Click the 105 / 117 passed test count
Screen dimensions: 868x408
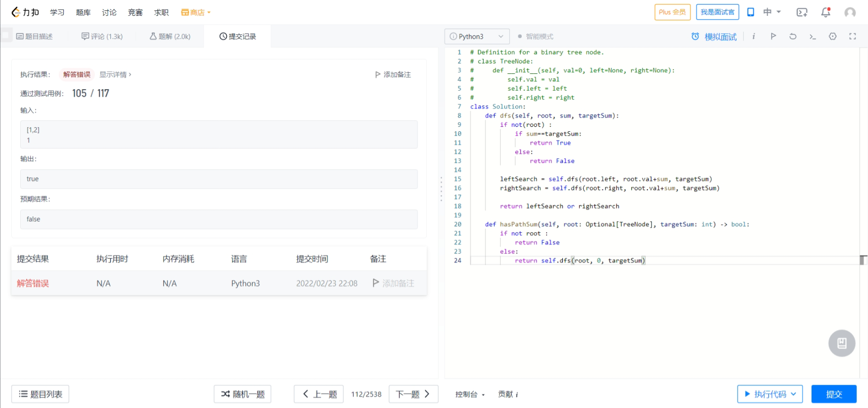coord(91,93)
